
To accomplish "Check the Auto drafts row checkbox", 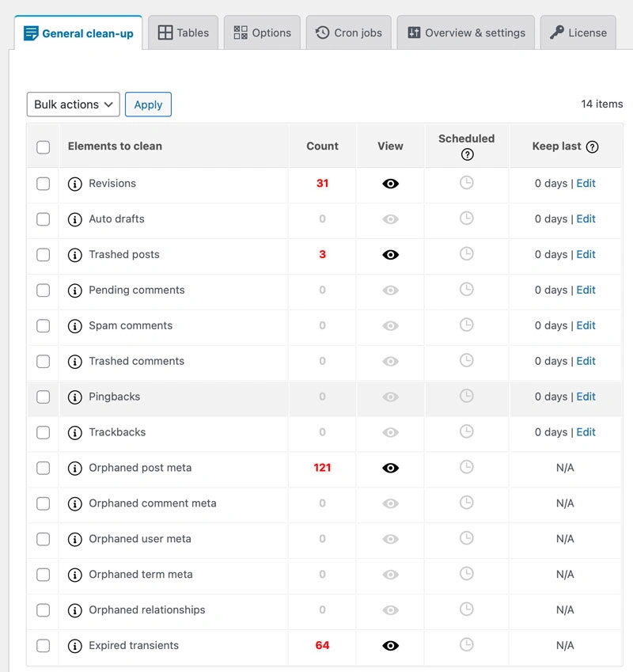I will coord(43,219).
